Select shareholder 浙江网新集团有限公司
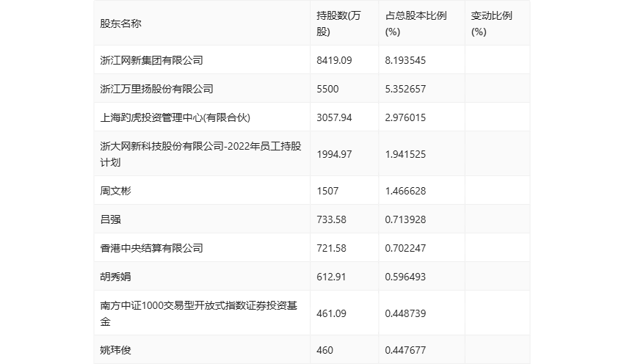Viewport: 624px width, 364px height. 152,60
